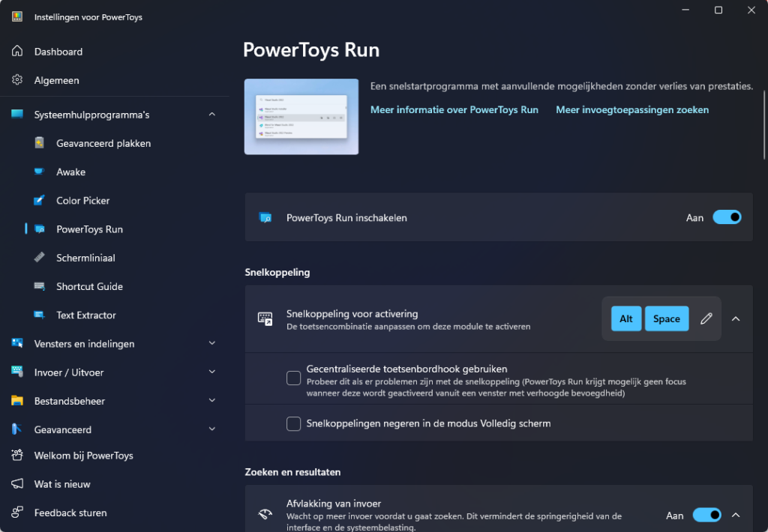Expand the Geavanceerd group chevron

coord(212,429)
